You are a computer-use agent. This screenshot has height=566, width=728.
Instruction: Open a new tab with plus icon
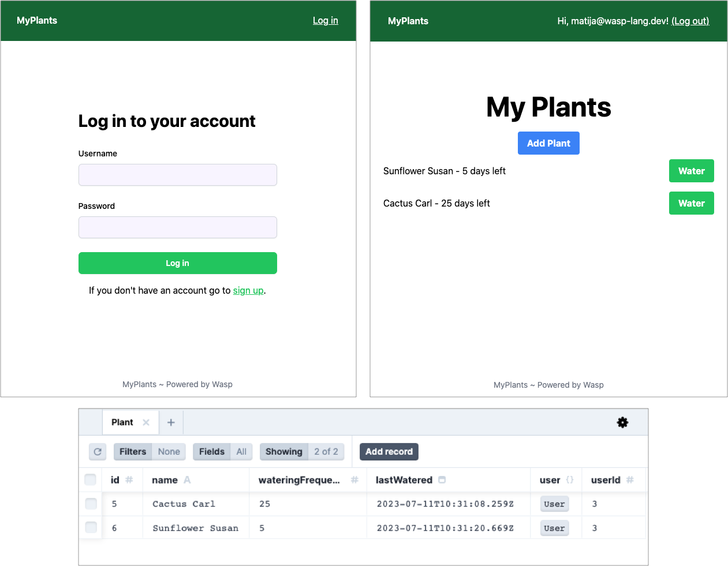(171, 422)
